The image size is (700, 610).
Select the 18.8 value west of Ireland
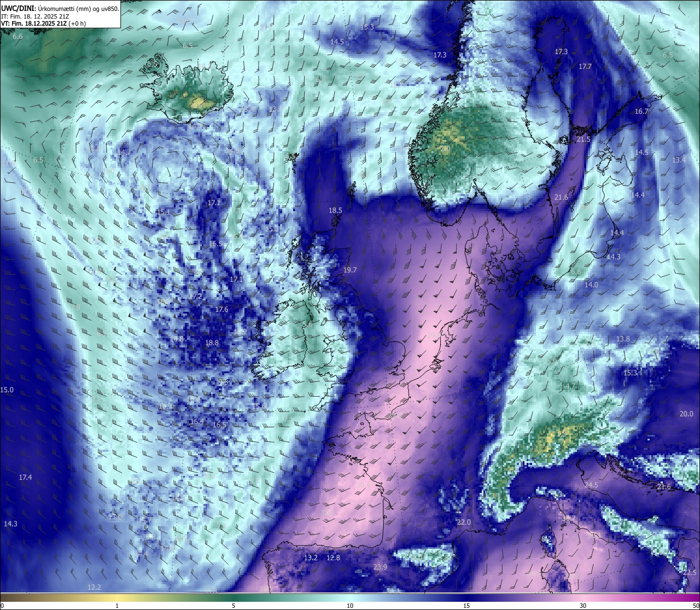click(212, 343)
